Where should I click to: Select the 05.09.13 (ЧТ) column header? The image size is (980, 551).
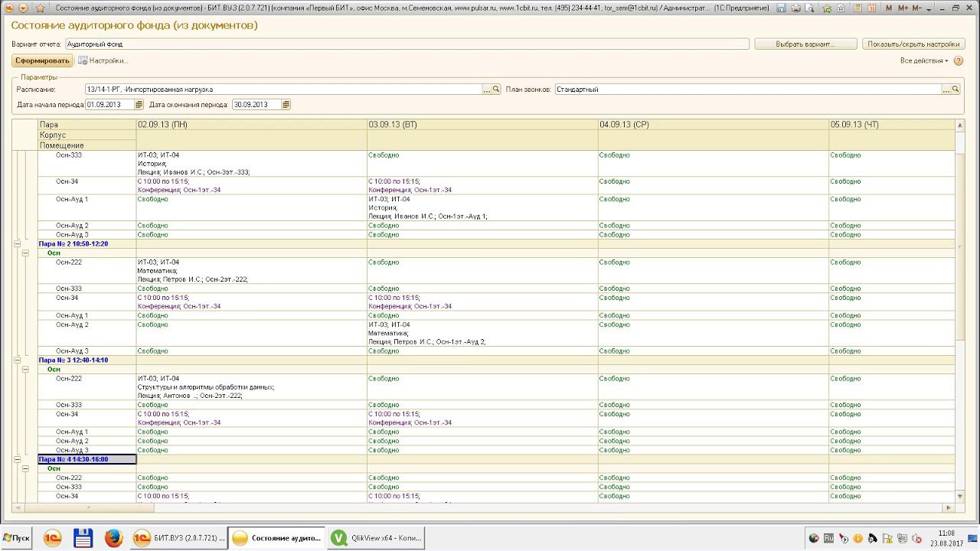pos(892,125)
